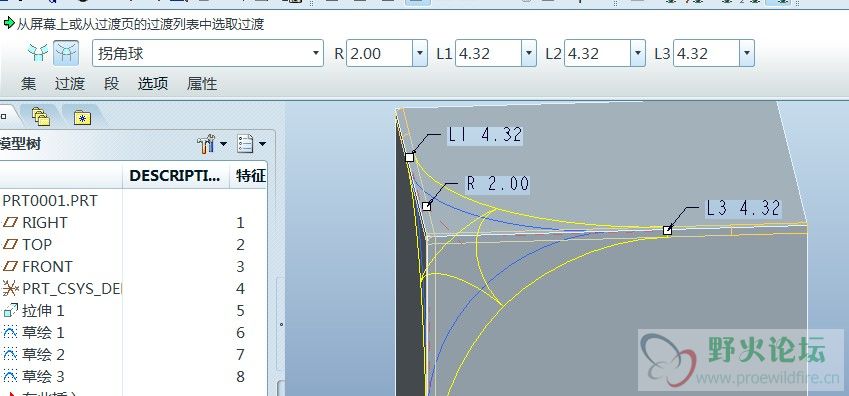Image resolution: width=849 pixels, height=396 pixels.
Task: Open the 段 panel tab
Action: [x=112, y=83]
